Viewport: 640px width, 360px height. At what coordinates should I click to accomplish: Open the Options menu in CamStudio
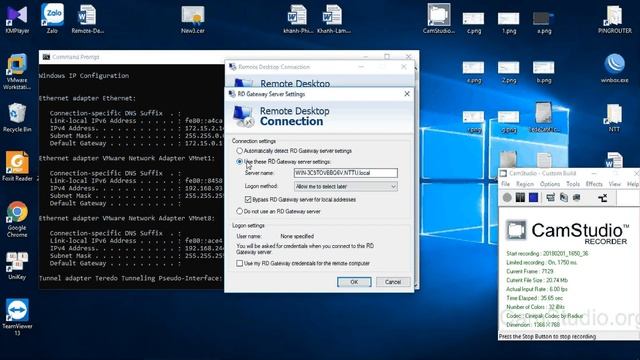click(x=550, y=184)
